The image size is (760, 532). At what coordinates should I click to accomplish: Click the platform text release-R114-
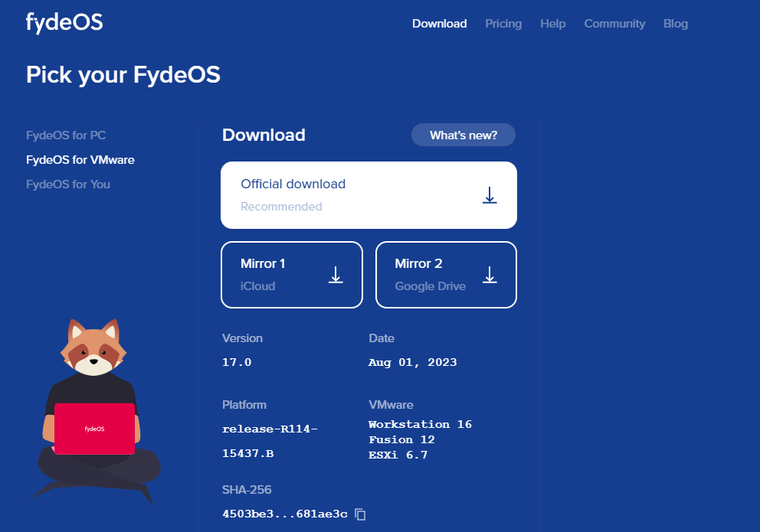[x=270, y=429]
